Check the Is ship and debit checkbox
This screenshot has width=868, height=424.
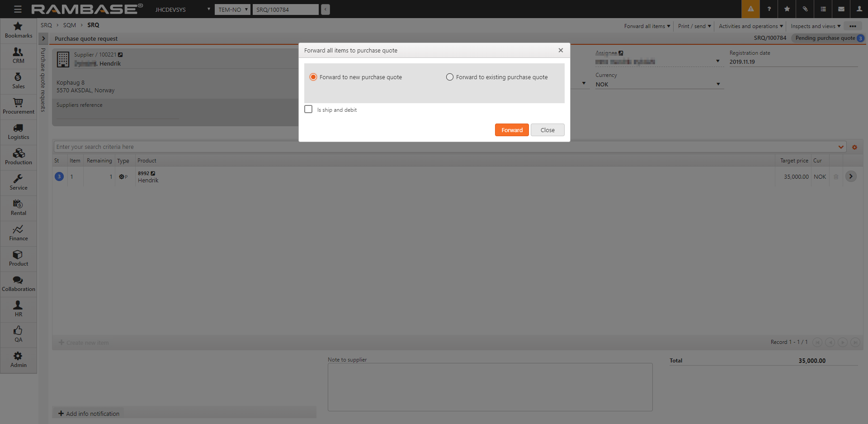308,110
